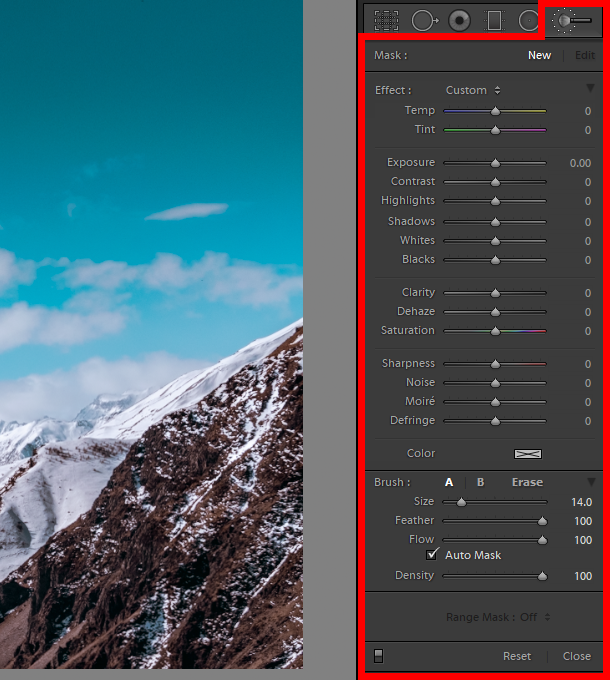Image resolution: width=610 pixels, height=680 pixels.
Task: Toggle the panel on/off switch at bottom left
Action: pyautogui.click(x=378, y=656)
